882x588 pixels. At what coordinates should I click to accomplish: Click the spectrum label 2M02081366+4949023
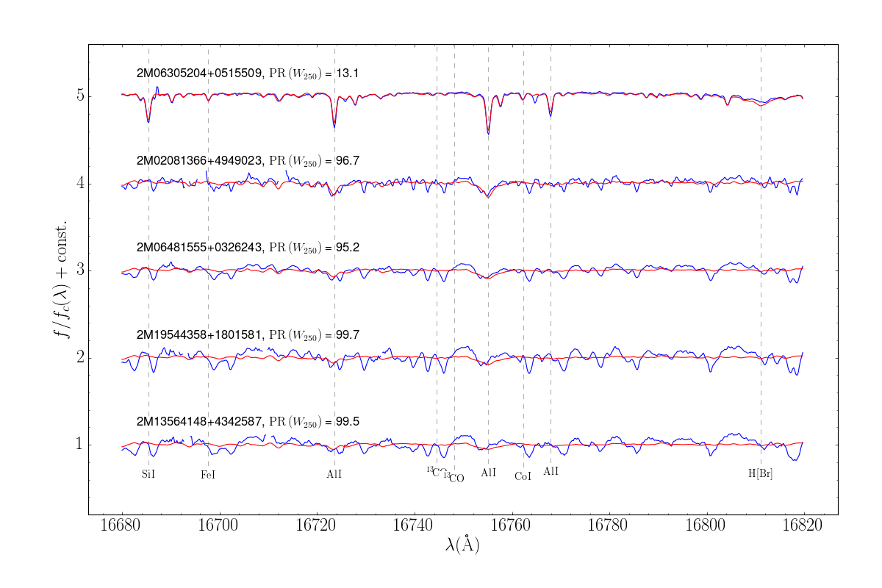pos(247,160)
